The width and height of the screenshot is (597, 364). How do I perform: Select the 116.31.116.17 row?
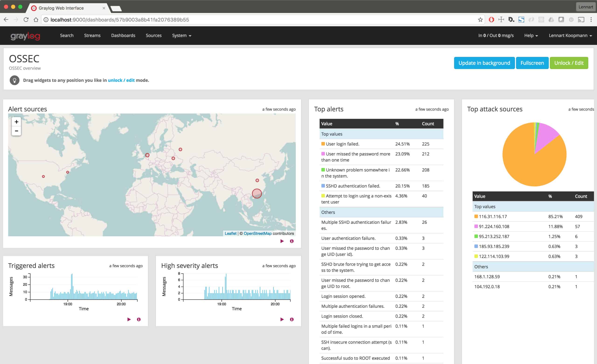[x=533, y=216]
